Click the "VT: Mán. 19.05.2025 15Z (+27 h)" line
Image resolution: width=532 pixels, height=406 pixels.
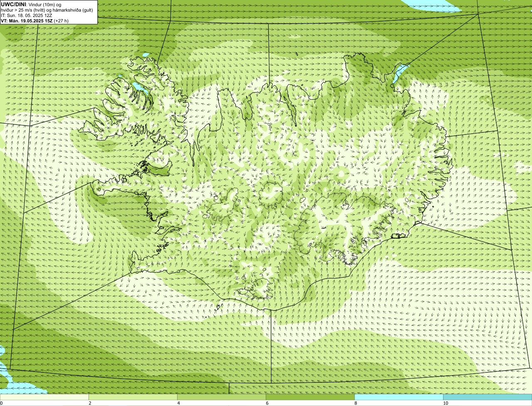point(35,20)
